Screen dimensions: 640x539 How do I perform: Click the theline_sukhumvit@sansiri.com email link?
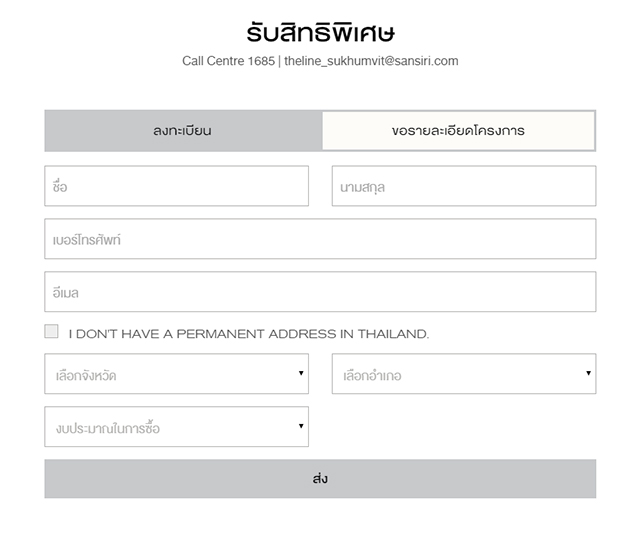point(371,61)
